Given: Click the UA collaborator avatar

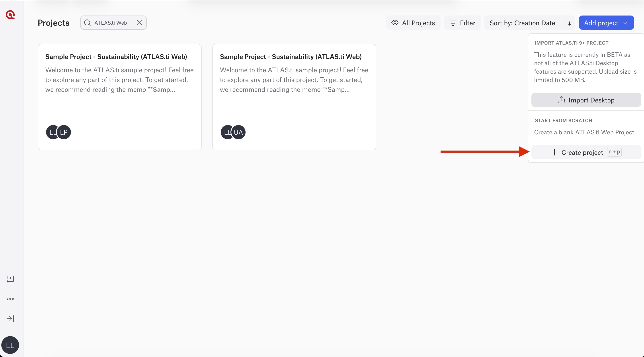Looking at the screenshot, I should pyautogui.click(x=238, y=132).
